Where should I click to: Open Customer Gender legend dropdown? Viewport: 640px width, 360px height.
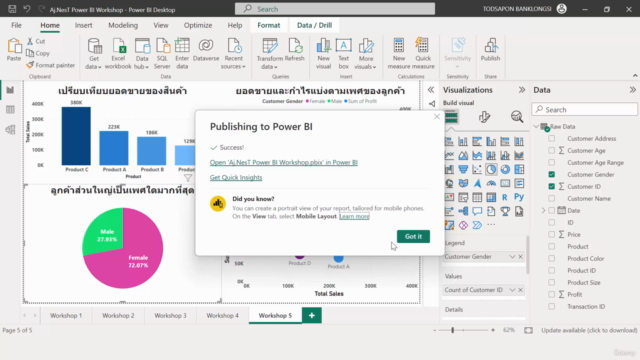[512, 256]
